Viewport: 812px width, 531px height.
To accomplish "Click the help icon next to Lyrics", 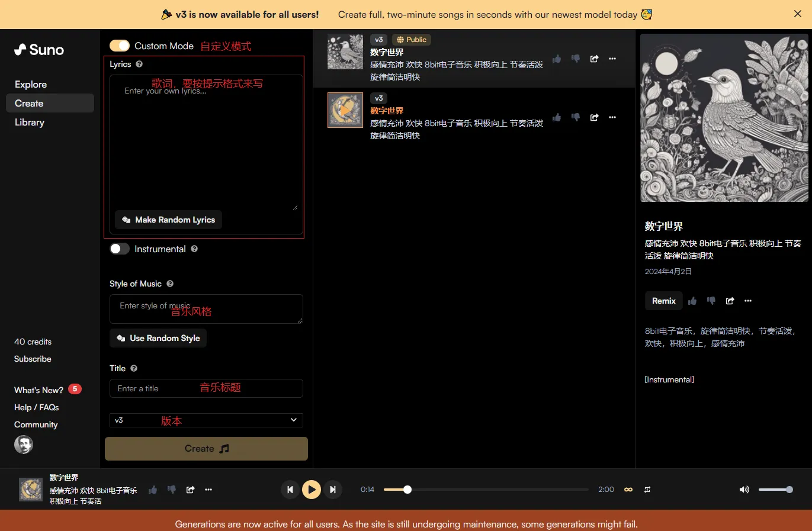I will point(139,64).
